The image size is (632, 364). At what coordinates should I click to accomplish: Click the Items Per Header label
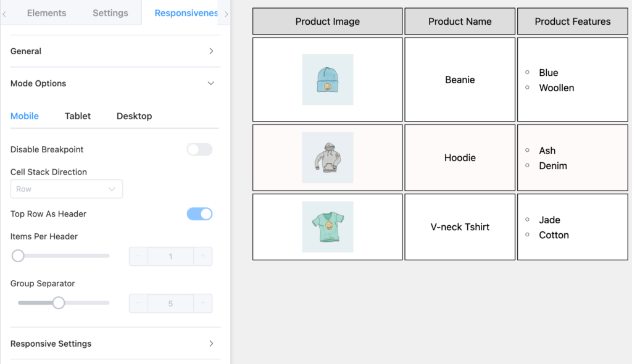pos(44,237)
